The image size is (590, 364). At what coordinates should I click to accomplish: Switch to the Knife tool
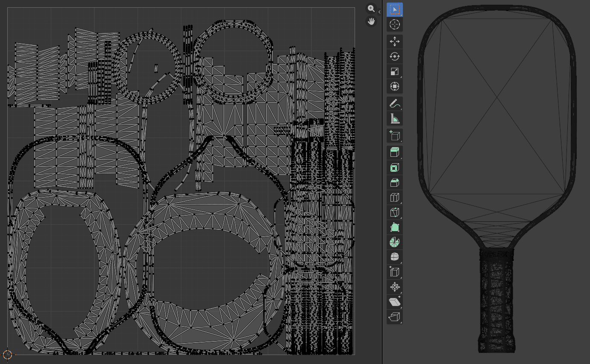pos(394,212)
